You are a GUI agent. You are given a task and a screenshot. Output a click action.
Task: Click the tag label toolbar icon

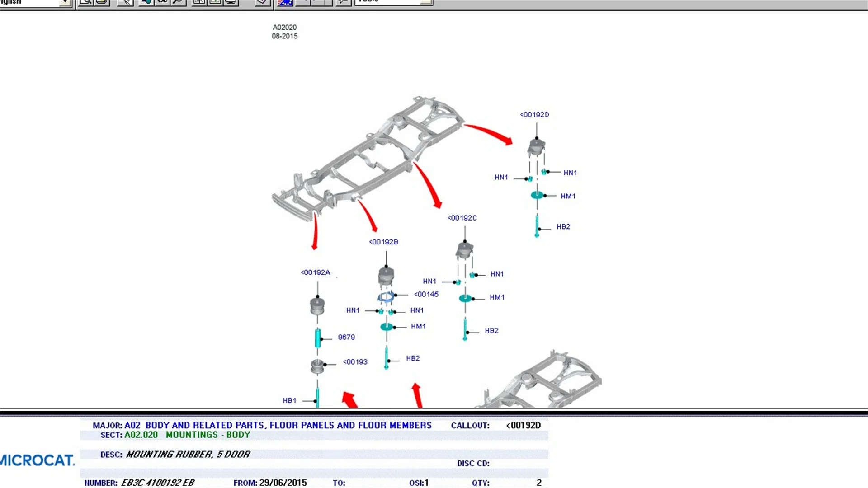point(262,2)
